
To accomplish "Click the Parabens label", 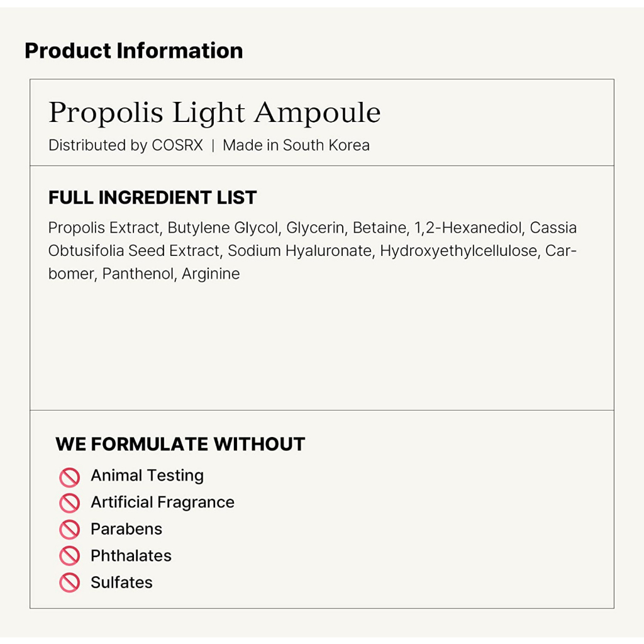I will click(x=126, y=529).
